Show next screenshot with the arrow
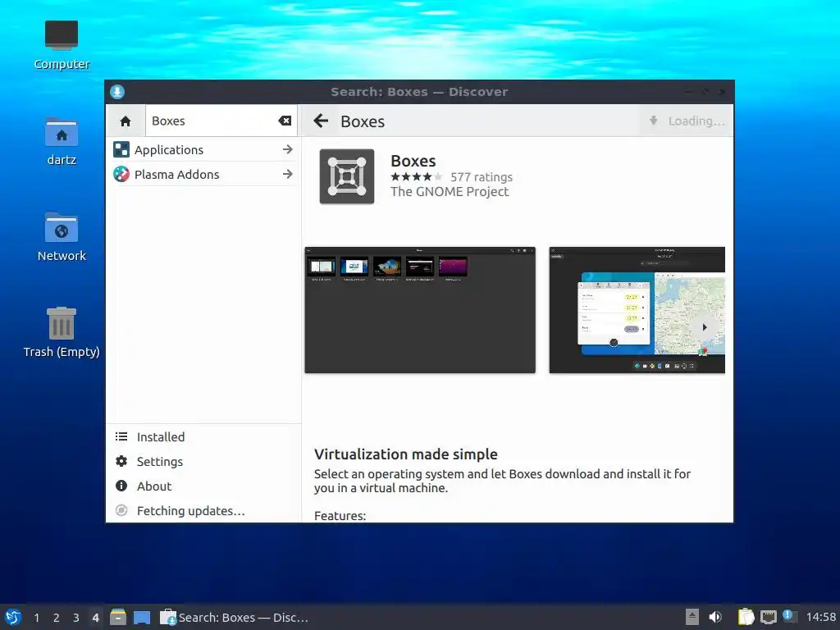Screen dimensions: 840x630 (705, 326)
